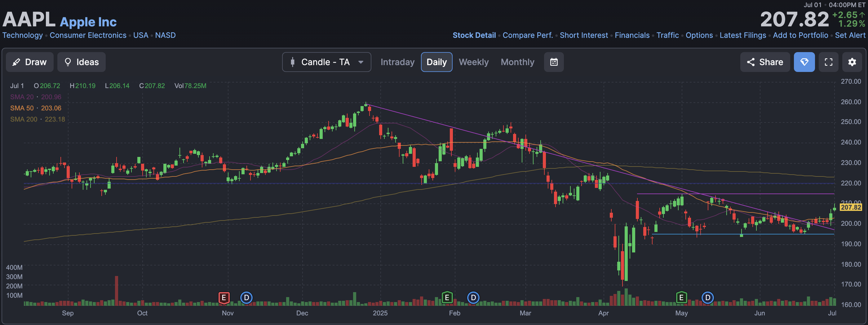
Task: Click the red earnings E marker in November
Action: click(x=224, y=298)
